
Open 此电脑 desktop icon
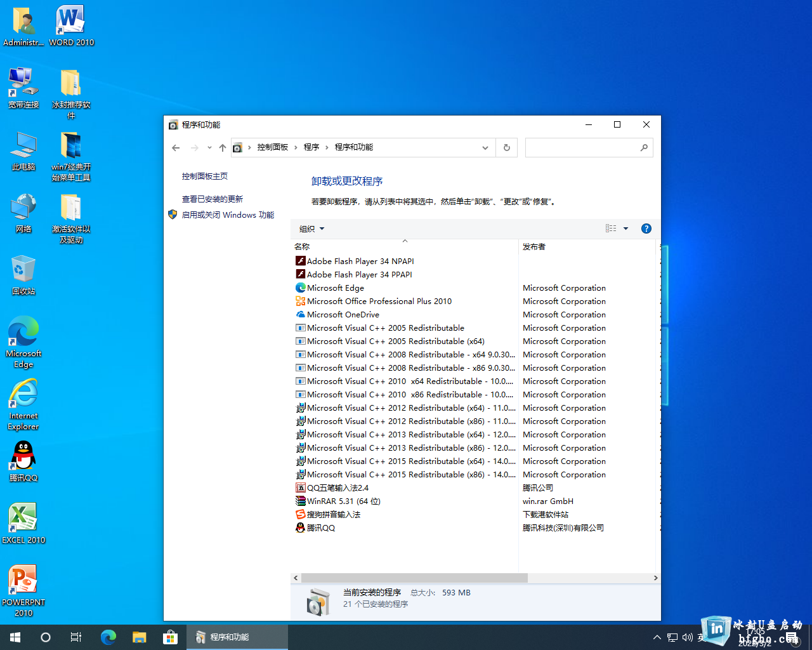click(23, 150)
